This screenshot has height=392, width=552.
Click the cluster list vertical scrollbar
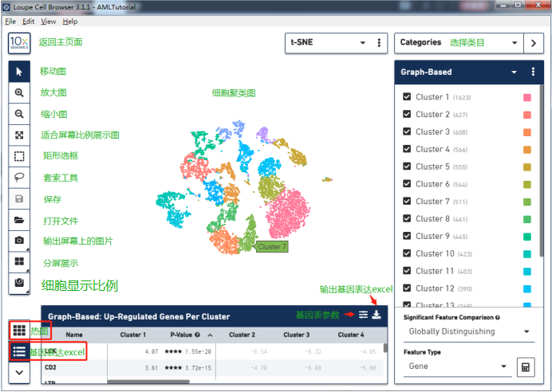pos(542,172)
